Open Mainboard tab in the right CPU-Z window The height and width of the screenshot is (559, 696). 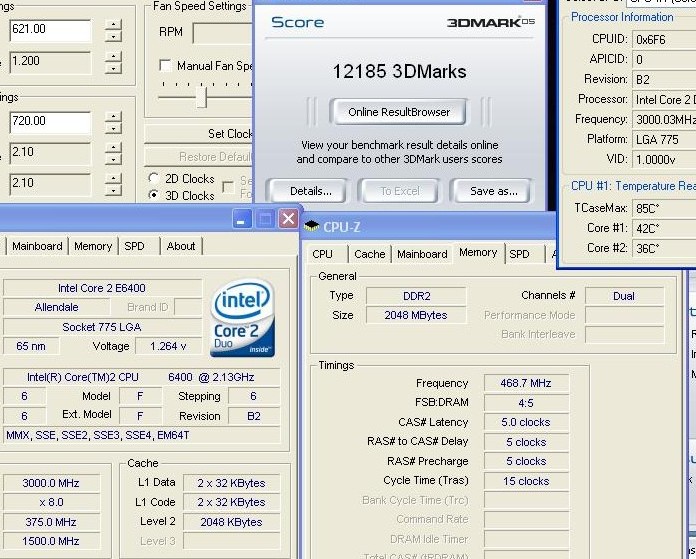pos(422,254)
